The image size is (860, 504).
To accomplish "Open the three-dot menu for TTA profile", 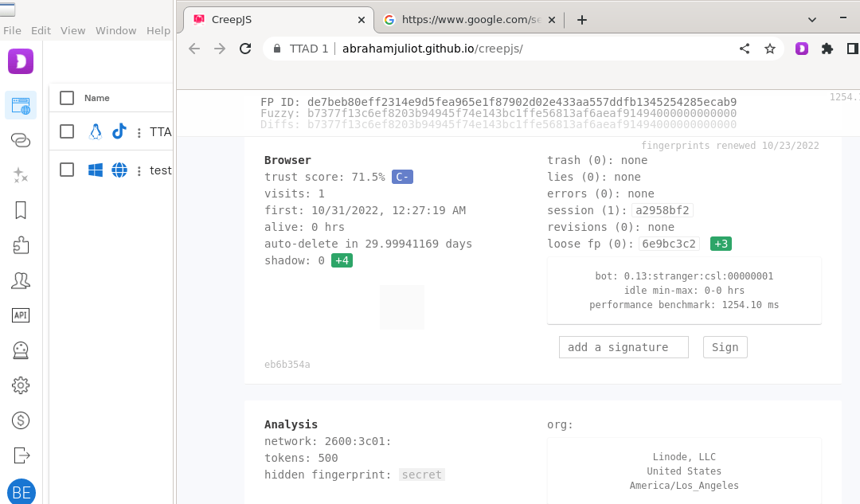I will 139,132.
